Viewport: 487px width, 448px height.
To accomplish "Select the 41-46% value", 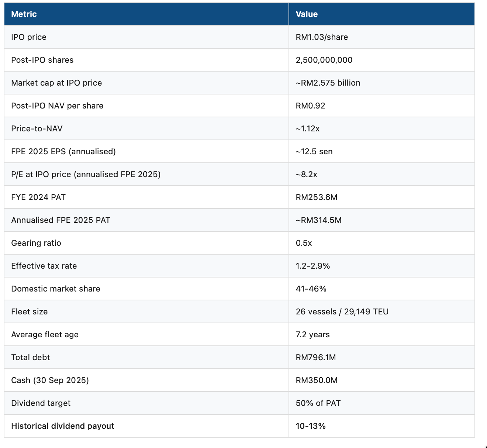I will tap(311, 289).
